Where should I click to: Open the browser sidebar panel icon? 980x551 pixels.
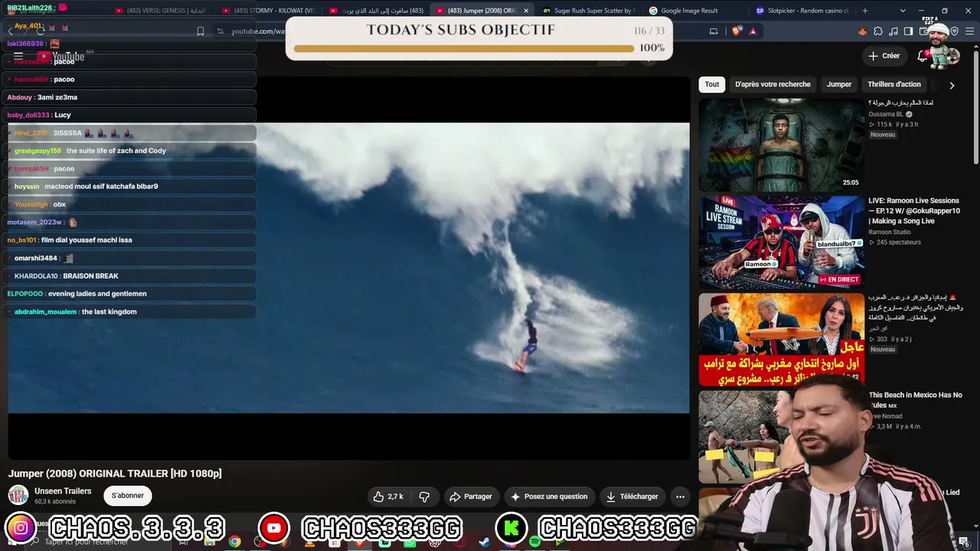(908, 31)
